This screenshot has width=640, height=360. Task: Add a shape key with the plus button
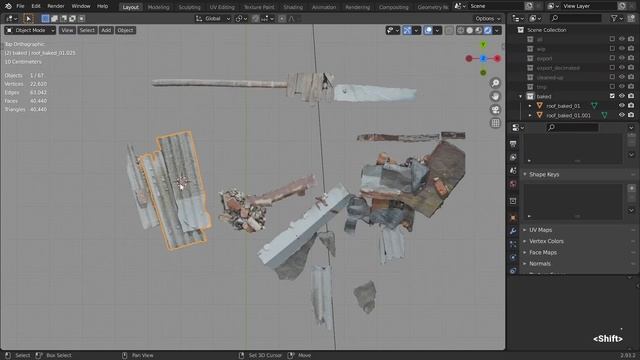click(631, 188)
